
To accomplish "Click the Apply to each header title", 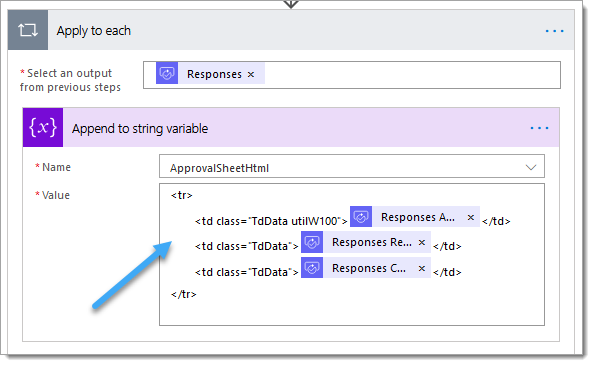I will pyautogui.click(x=93, y=31).
